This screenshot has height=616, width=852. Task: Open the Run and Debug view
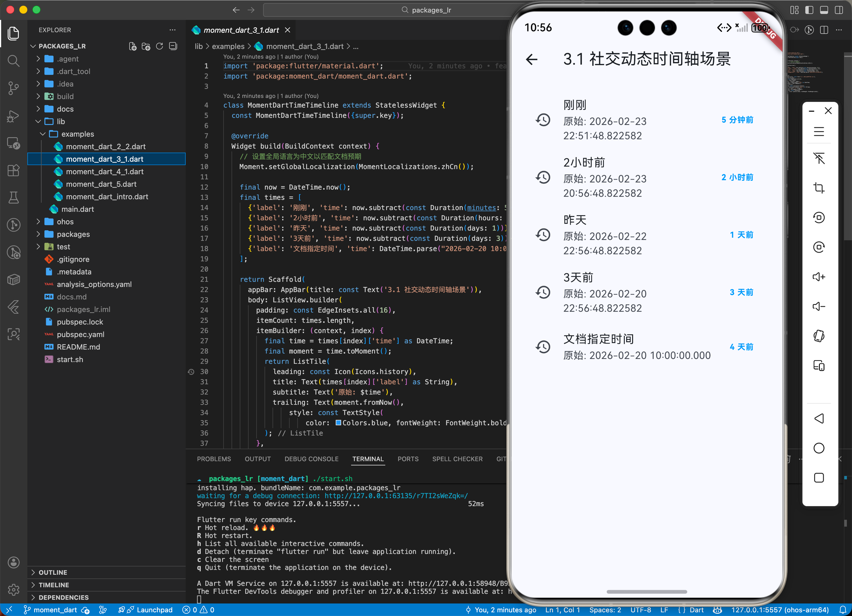click(13, 116)
